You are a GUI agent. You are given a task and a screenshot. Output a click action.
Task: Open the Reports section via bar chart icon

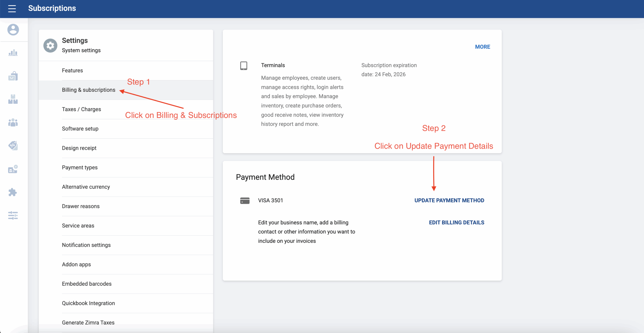click(x=13, y=52)
